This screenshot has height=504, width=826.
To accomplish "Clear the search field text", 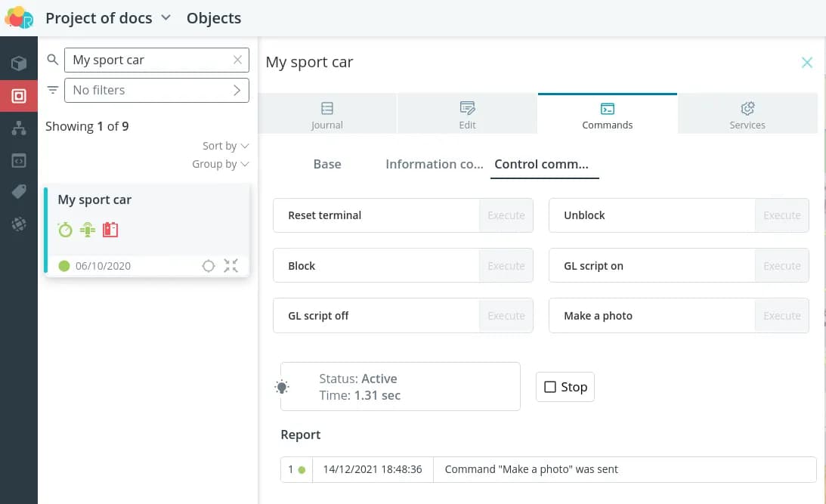I will click(237, 60).
